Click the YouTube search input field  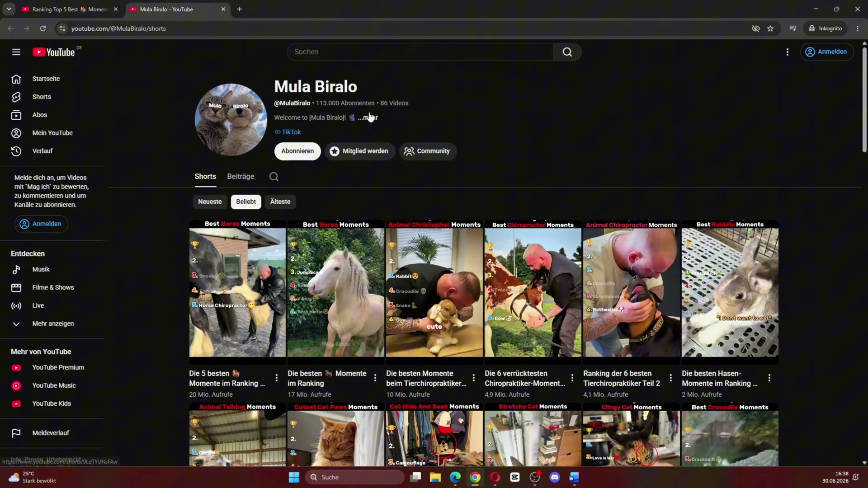(420, 52)
